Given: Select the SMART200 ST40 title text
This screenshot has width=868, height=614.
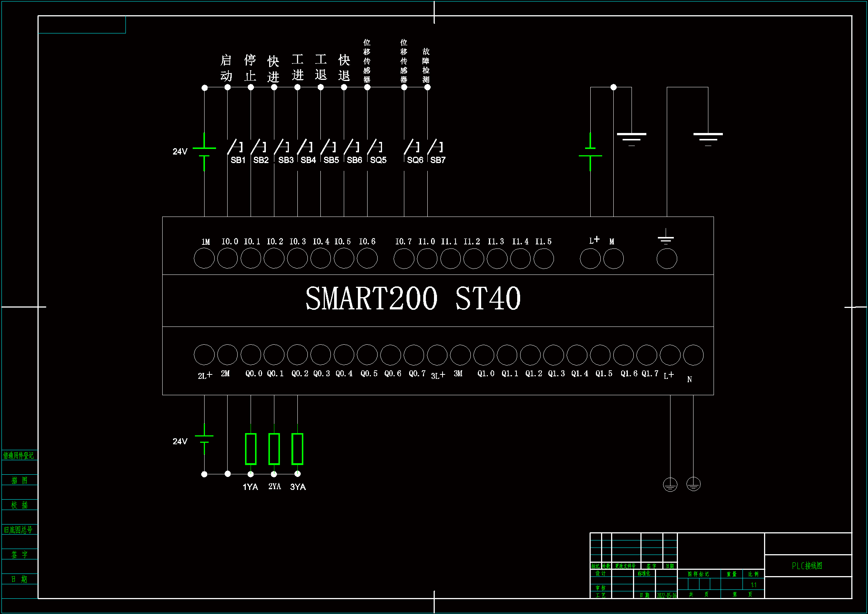Looking at the screenshot, I should coord(413,299).
